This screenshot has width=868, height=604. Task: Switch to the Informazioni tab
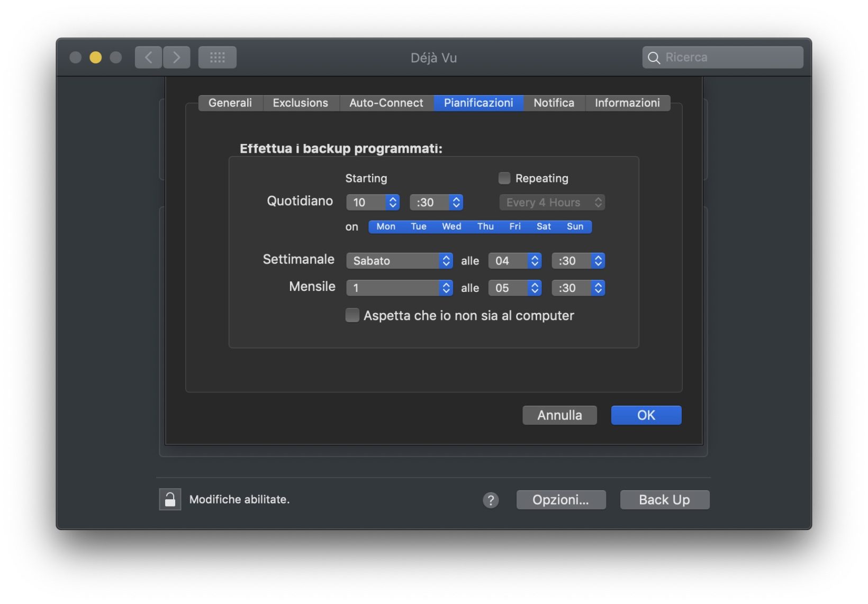(627, 103)
